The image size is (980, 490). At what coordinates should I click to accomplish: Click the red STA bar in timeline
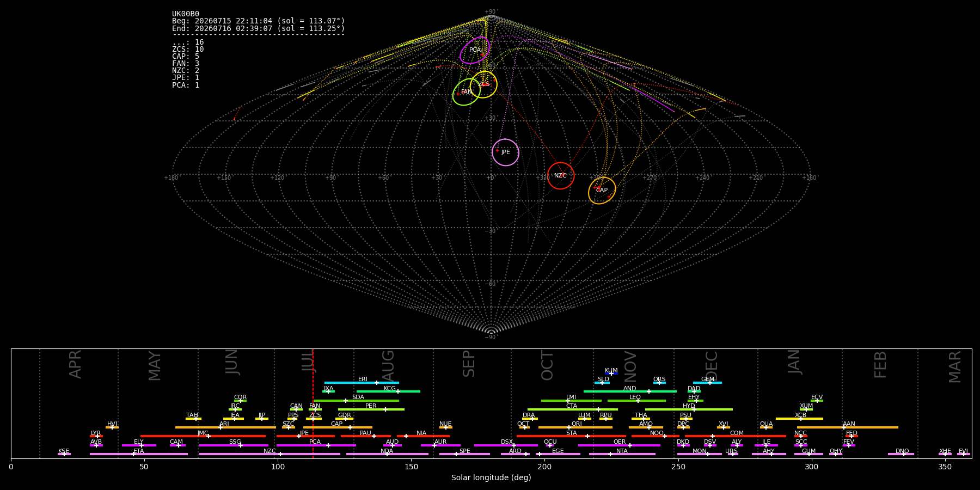571,436
